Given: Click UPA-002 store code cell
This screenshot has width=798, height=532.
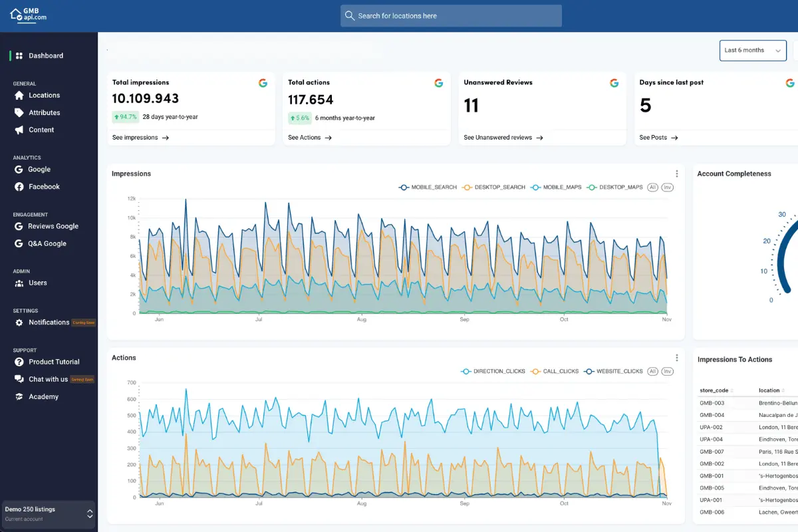Looking at the screenshot, I should click(711, 427).
